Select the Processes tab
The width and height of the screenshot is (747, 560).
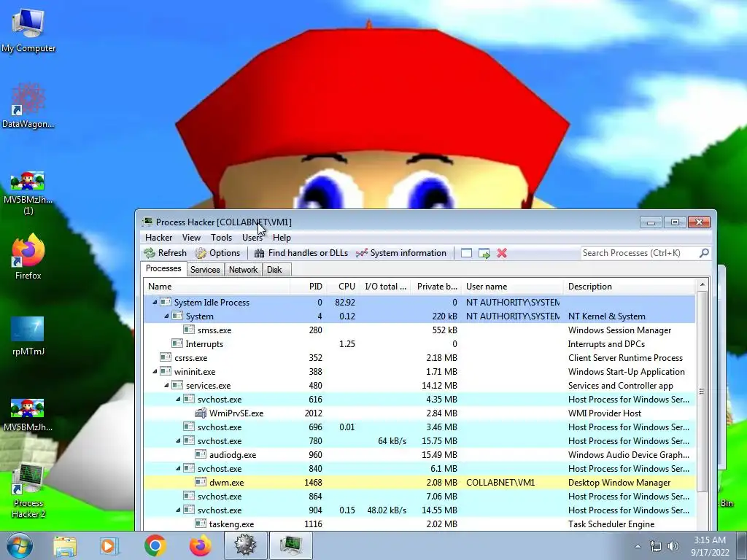tap(163, 268)
